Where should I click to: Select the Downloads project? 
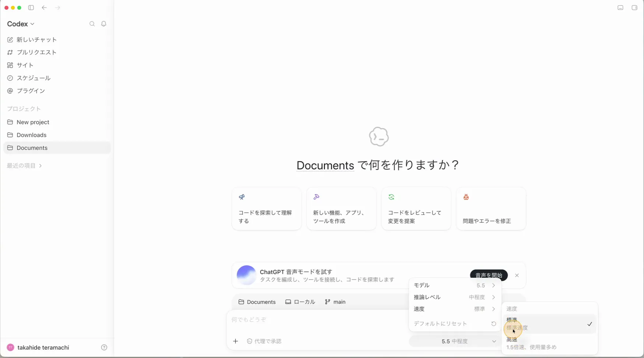tap(57, 135)
